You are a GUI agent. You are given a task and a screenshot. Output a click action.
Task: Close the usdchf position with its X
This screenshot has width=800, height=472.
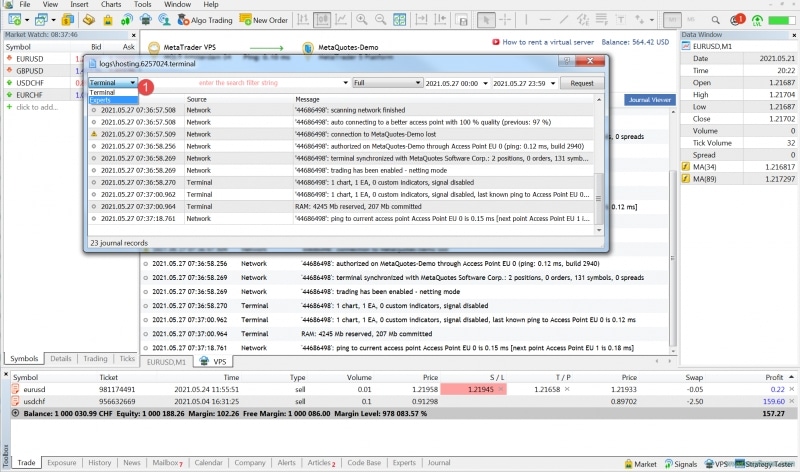pos(792,402)
